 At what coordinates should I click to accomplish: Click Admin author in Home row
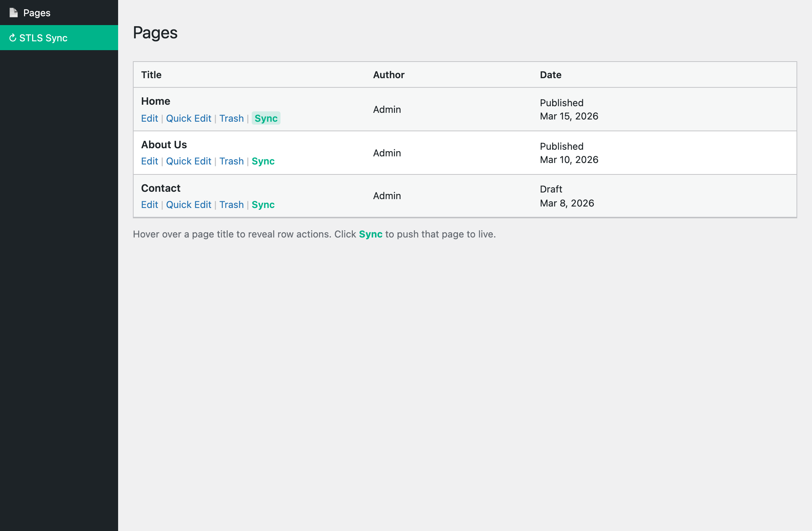387,110
